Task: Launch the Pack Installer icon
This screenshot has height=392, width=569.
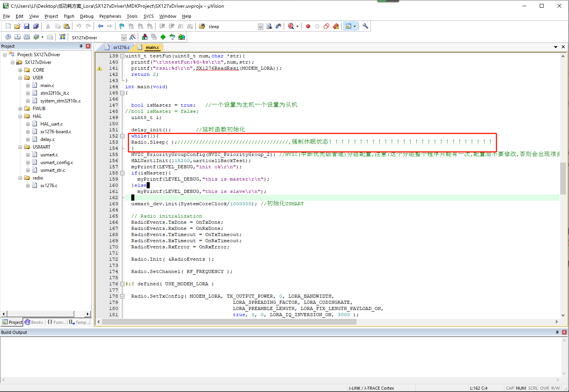Action: (182, 37)
